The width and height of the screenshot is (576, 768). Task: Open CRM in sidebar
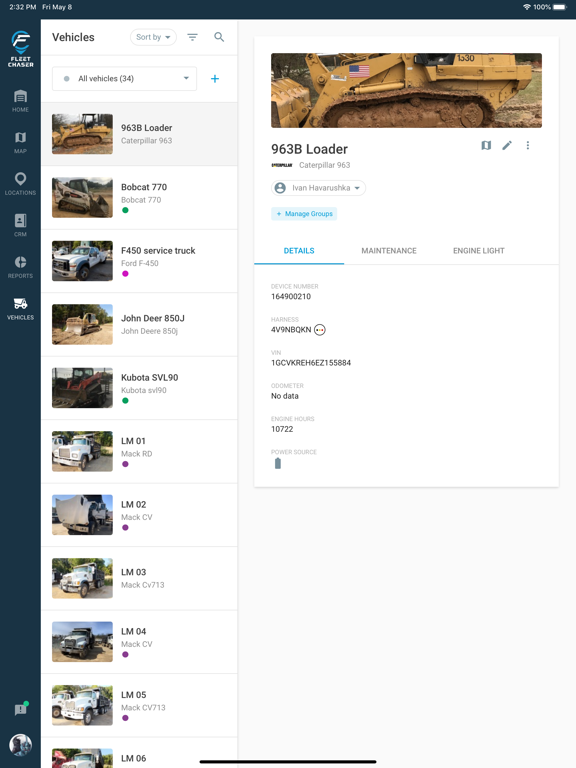coord(21,225)
